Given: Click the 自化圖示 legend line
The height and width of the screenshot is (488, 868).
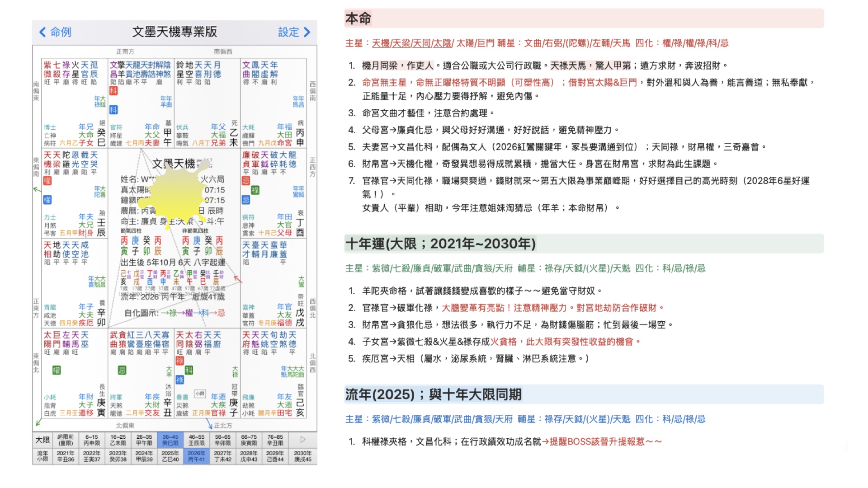Looking at the screenshot, I should (x=175, y=313).
